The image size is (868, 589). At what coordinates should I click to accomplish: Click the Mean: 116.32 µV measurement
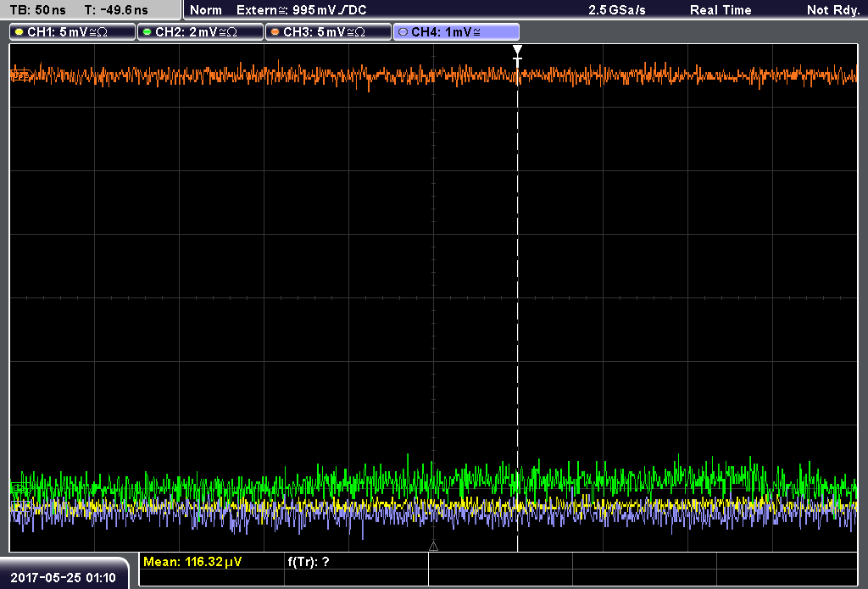pyautogui.click(x=192, y=562)
